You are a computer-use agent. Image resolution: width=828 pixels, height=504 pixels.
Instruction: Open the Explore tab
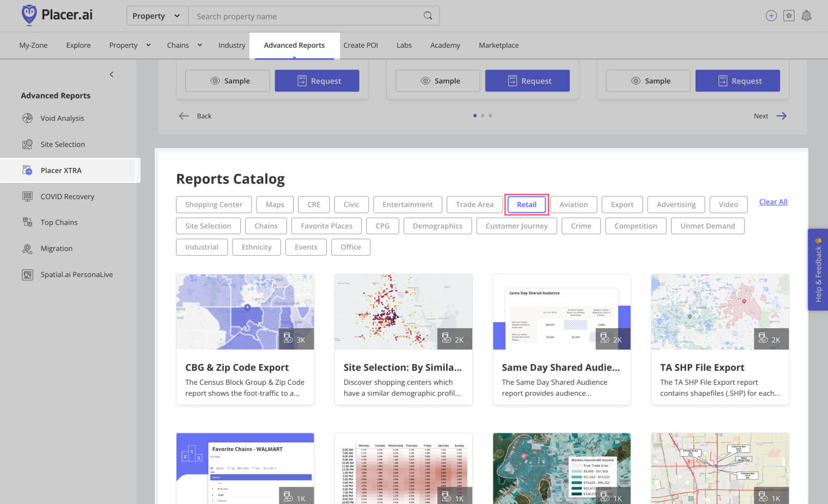tap(78, 45)
